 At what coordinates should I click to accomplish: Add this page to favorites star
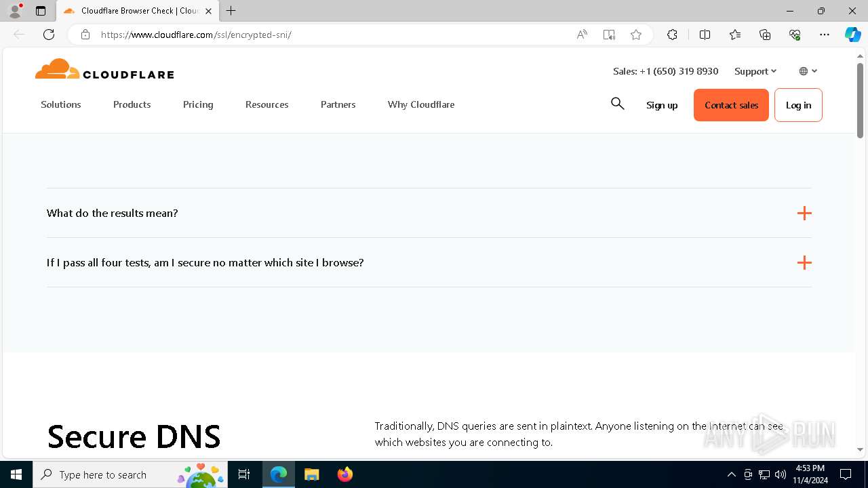tap(636, 35)
